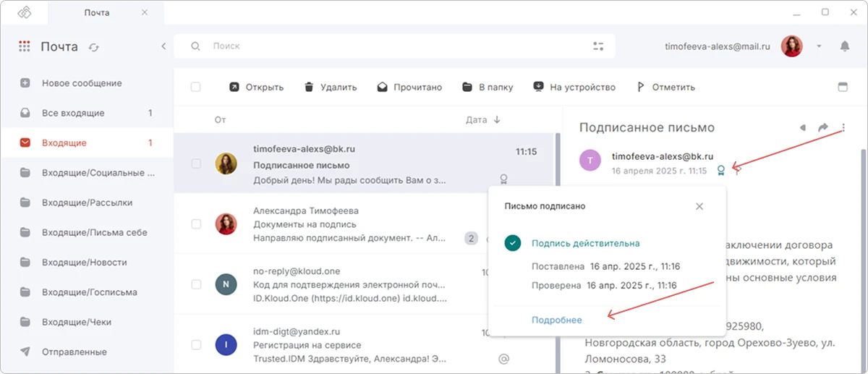Screen dimensions: 868x374
Task: Click Подпись действительна status text
Action: tap(585, 244)
